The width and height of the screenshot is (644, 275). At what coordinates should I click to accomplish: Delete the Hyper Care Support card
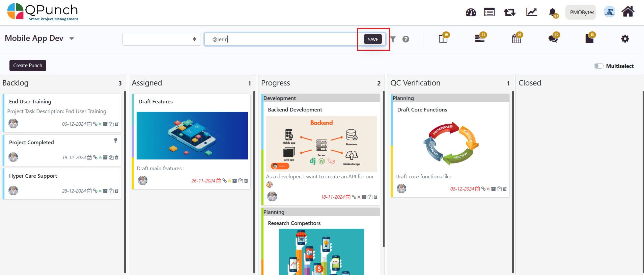[117, 191]
